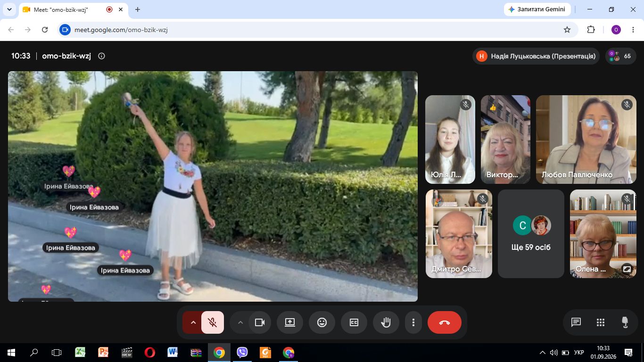Open more options three-dot menu
The width and height of the screenshot is (644, 362).
click(413, 322)
